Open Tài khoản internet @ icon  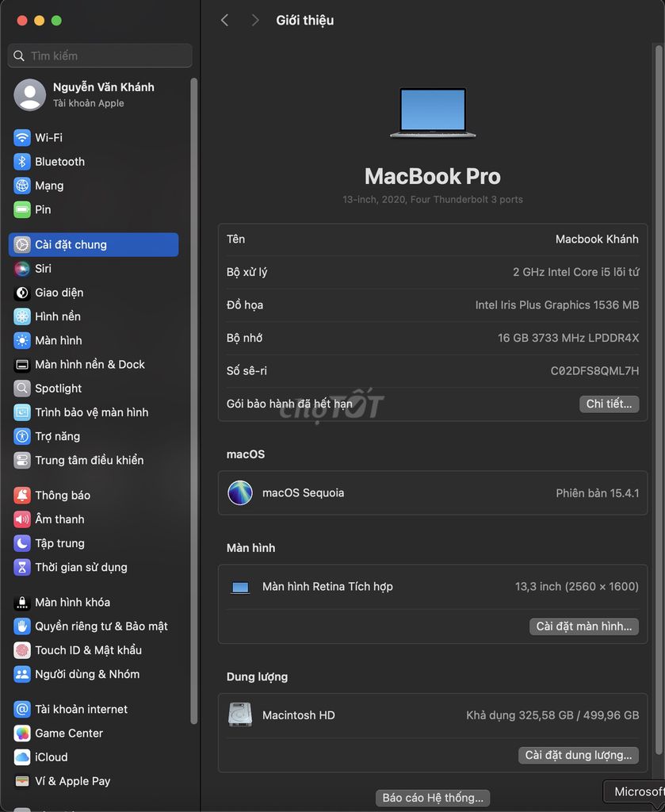point(21,709)
